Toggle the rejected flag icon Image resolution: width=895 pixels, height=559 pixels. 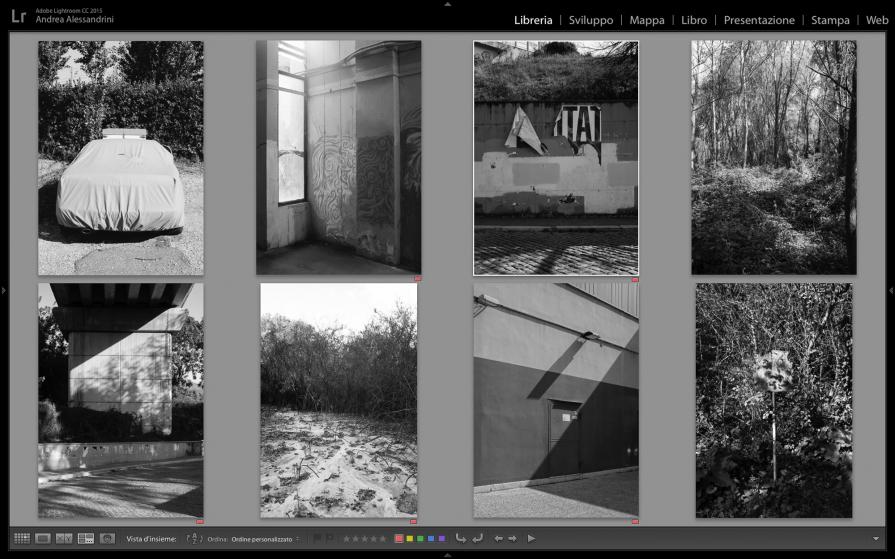click(329, 538)
